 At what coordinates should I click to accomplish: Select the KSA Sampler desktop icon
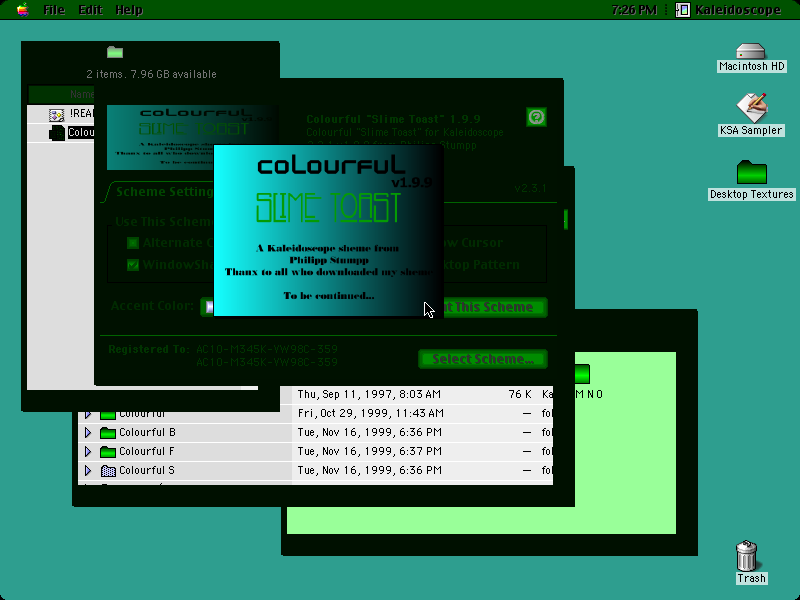(x=752, y=107)
